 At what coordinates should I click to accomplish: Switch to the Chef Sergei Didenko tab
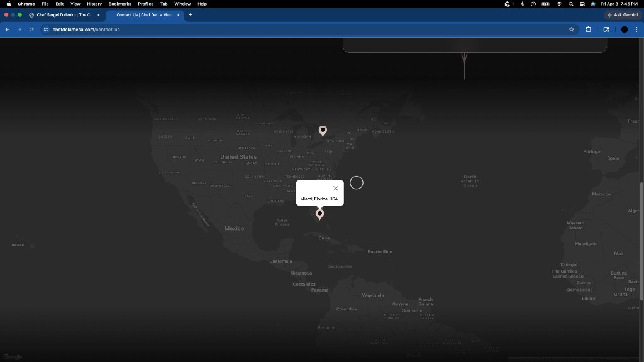click(63, 14)
